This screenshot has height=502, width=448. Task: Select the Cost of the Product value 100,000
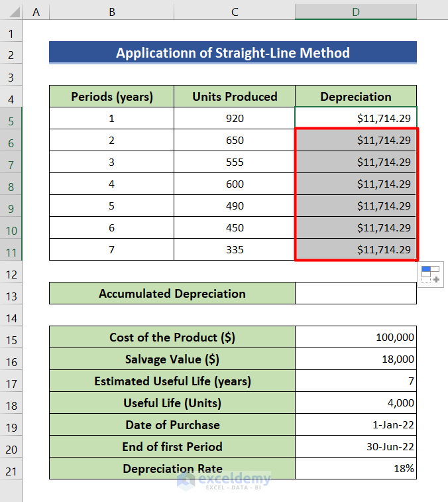[356, 338]
